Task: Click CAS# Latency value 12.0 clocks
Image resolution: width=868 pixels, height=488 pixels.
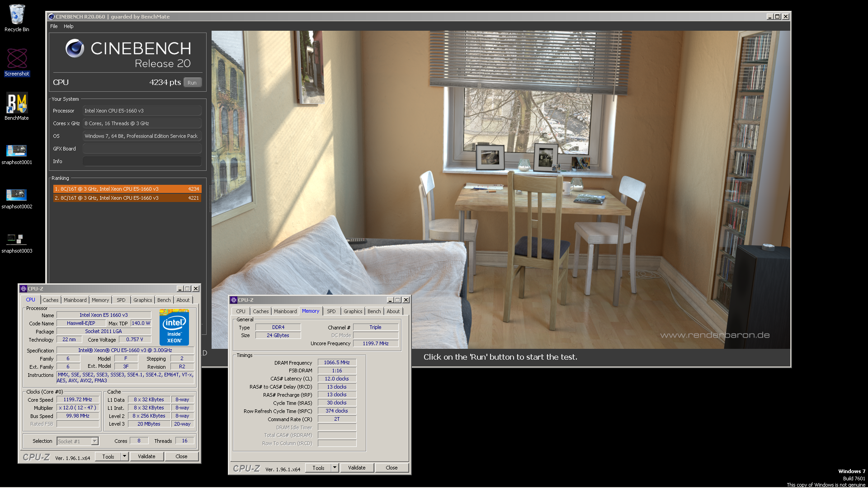Action: 337,379
